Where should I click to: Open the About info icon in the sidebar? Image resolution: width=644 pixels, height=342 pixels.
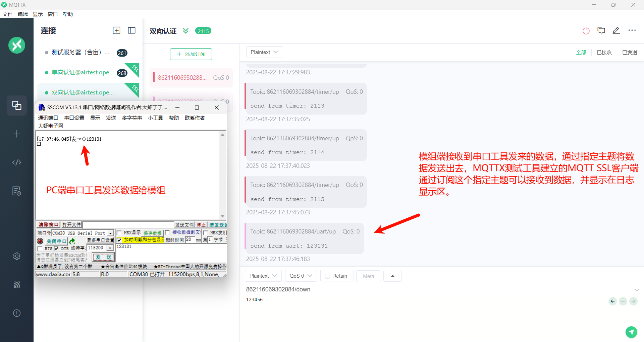[17, 313]
